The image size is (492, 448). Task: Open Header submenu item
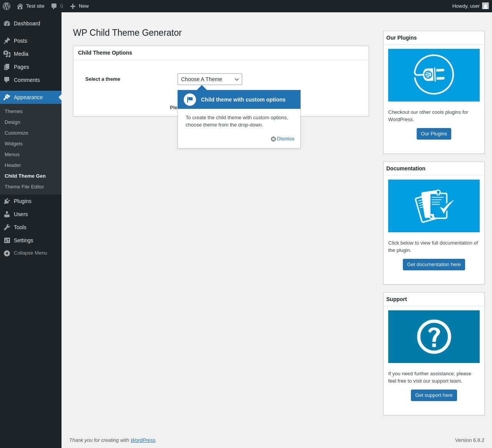(x=13, y=165)
